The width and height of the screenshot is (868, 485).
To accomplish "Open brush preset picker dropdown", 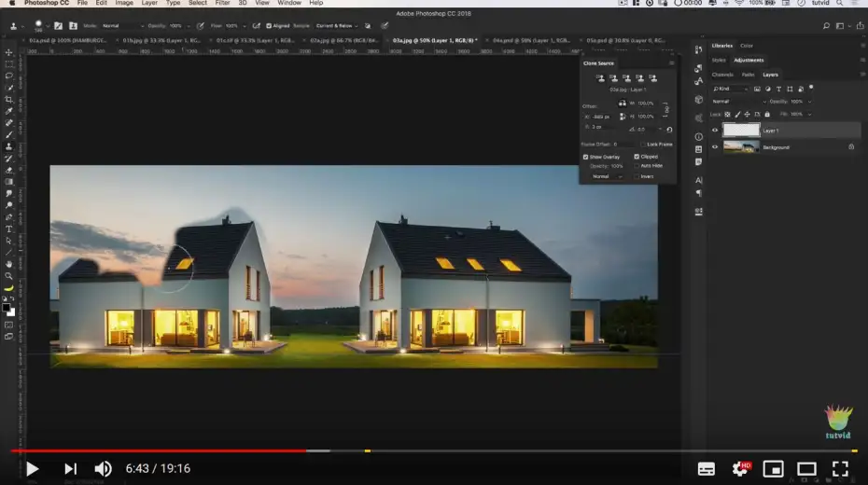I will click(48, 26).
